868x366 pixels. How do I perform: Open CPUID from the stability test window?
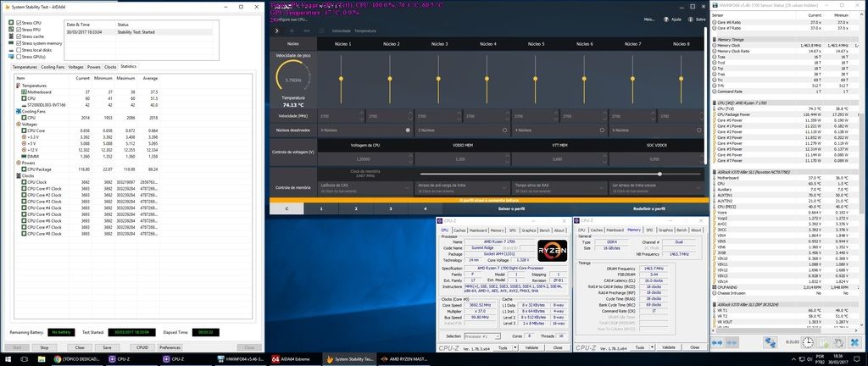(x=142, y=347)
